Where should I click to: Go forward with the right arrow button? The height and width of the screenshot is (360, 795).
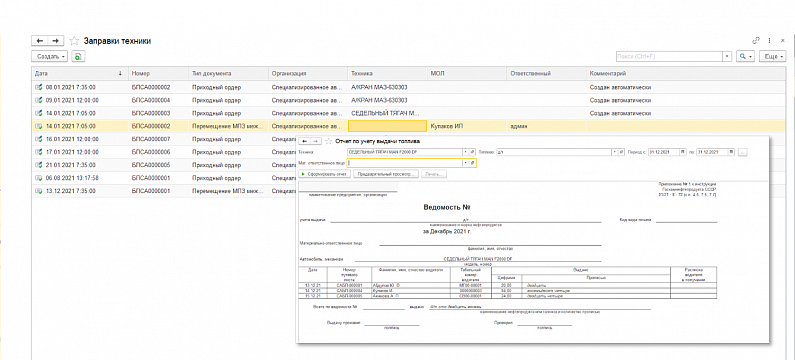coord(56,41)
